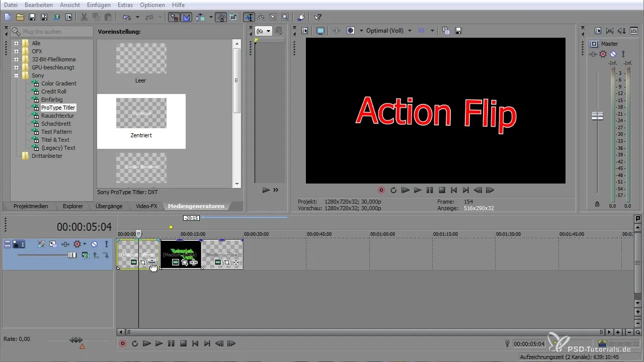Click compositing mode icon in track header

pyautogui.click(x=85, y=255)
